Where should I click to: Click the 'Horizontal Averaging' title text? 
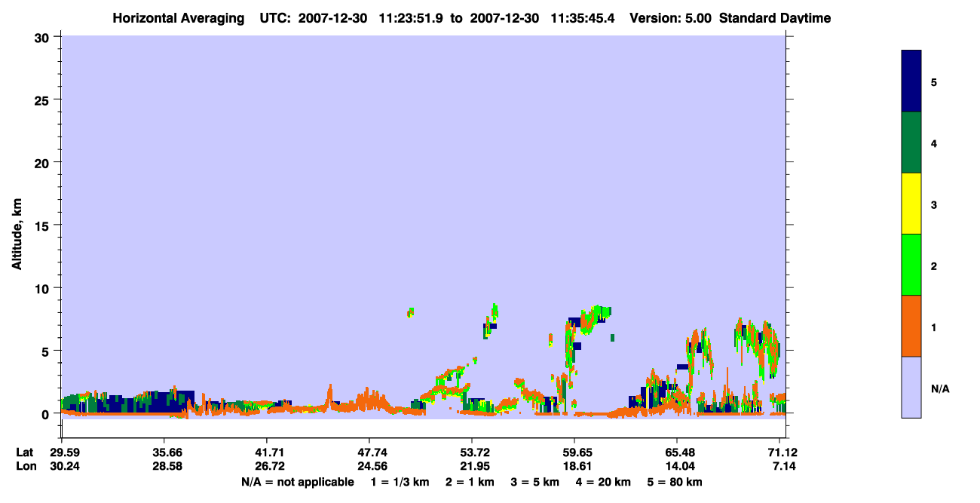pos(178,18)
